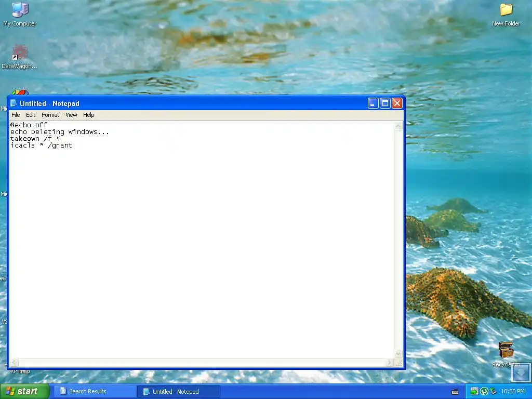Click the 10:50 PM taskbar clock
The image size is (532, 399).
pos(513,391)
